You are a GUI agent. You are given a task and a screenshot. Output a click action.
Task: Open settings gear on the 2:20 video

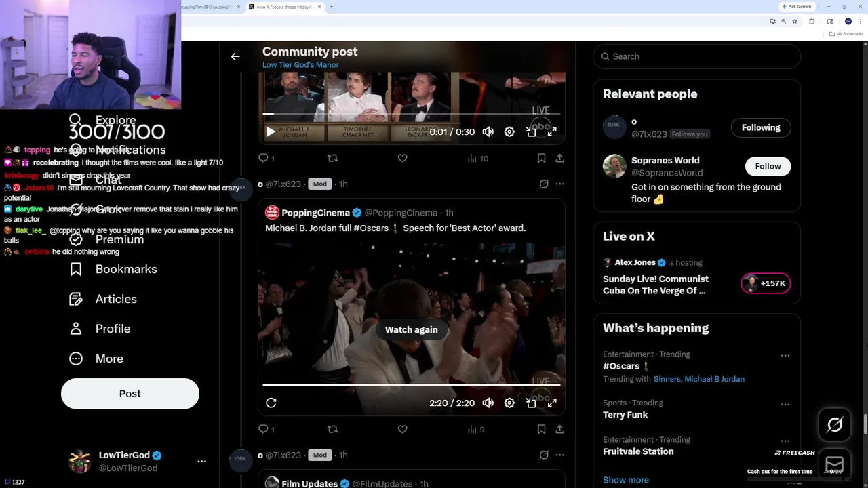509,403
